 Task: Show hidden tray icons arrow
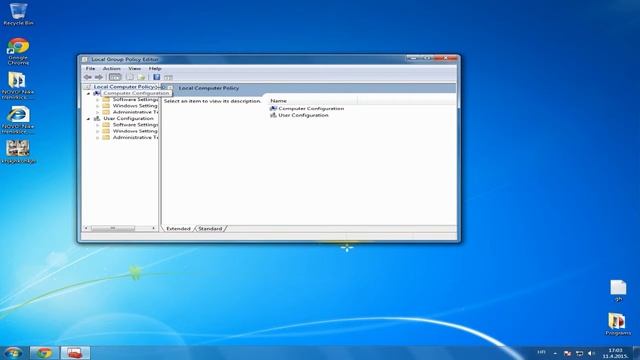(x=555, y=353)
